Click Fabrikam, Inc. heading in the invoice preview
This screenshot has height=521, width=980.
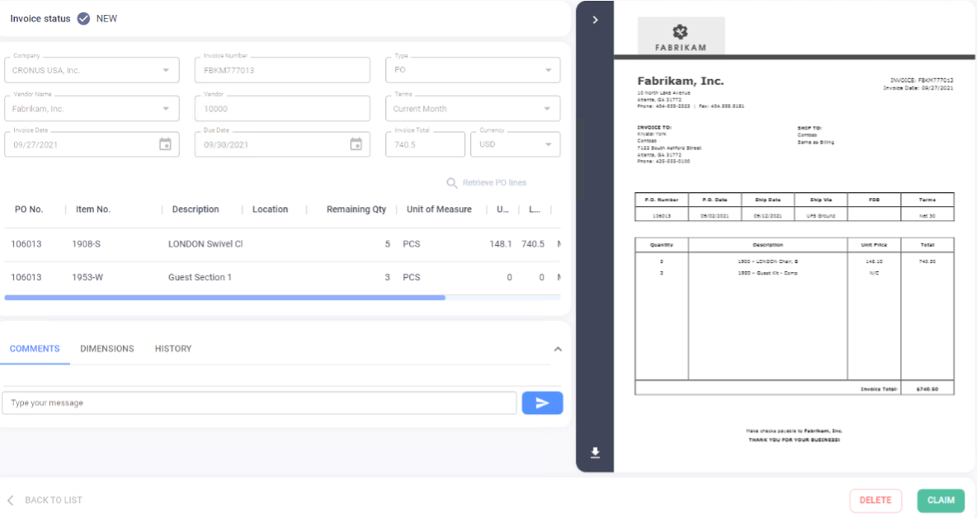pos(681,82)
